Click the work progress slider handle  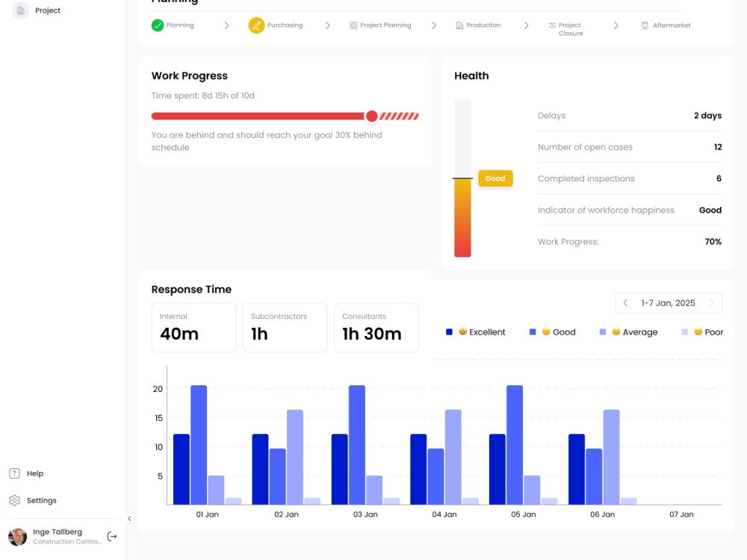click(371, 116)
